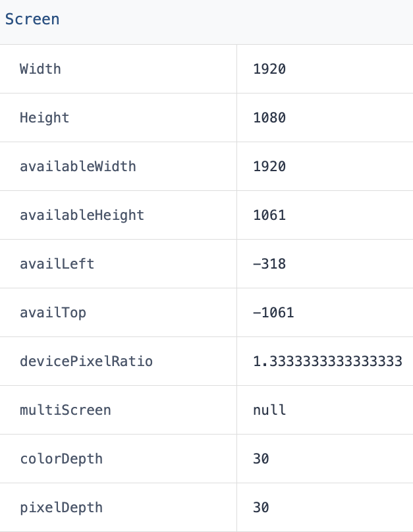Select the availableHeight label
The width and height of the screenshot is (413, 532).
82,215
